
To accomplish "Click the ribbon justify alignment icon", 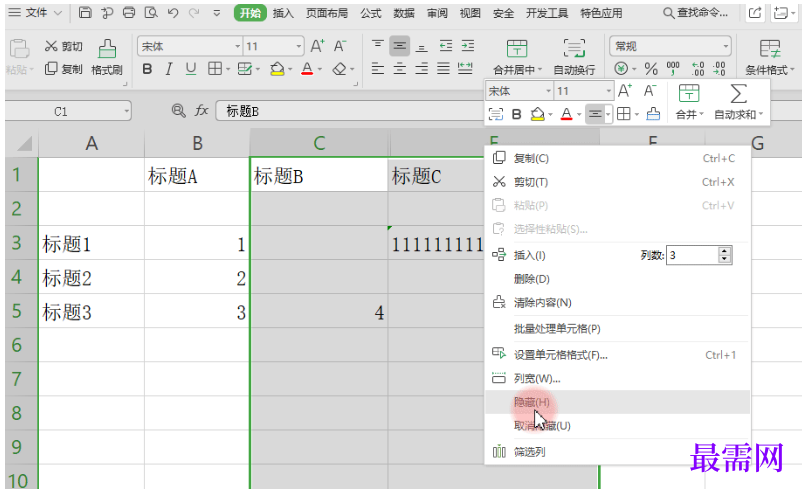I will click(x=443, y=69).
